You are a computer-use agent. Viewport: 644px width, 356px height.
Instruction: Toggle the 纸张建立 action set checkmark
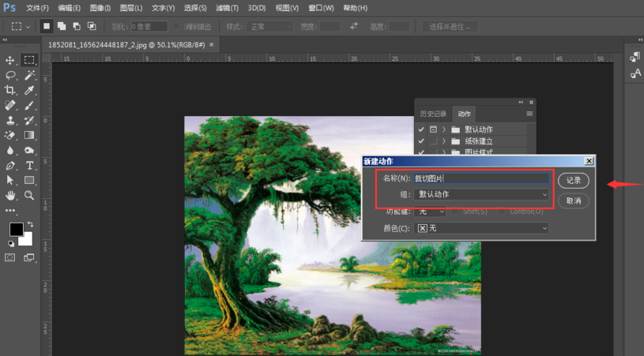(x=421, y=141)
